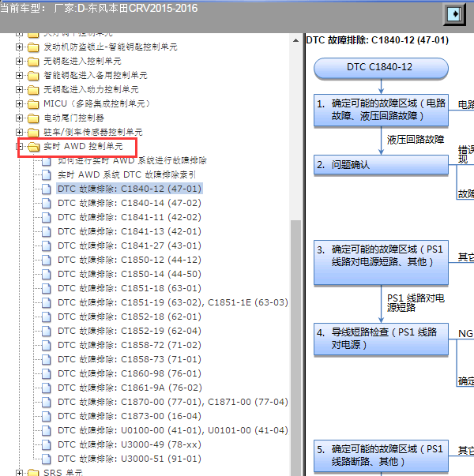The image size is (474, 476).
Task: Click document icon of C1840-12 (47-01)
Action: [x=46, y=189]
